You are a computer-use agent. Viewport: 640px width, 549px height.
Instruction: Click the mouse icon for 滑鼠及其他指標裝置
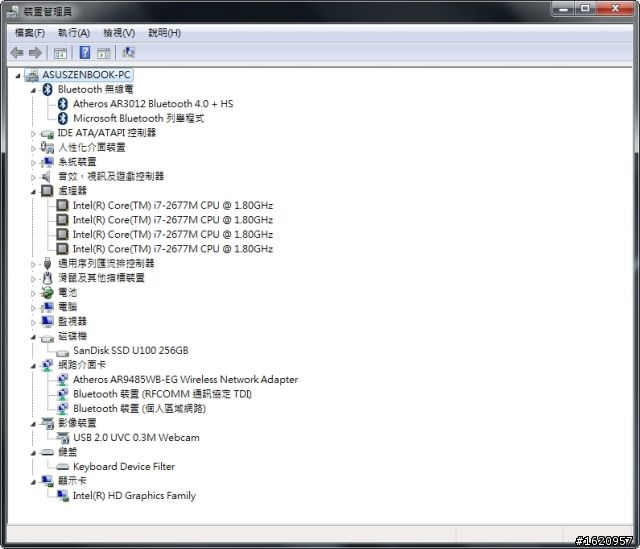(47, 278)
